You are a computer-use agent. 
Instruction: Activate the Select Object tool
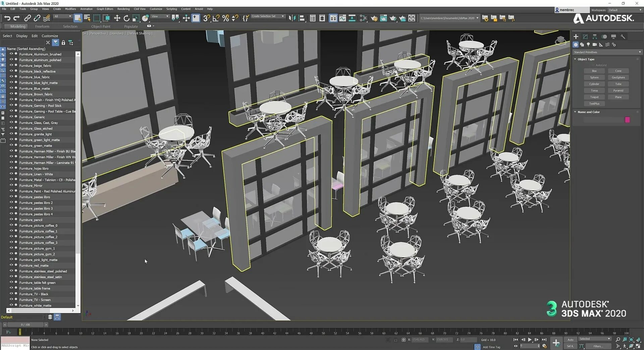click(77, 18)
